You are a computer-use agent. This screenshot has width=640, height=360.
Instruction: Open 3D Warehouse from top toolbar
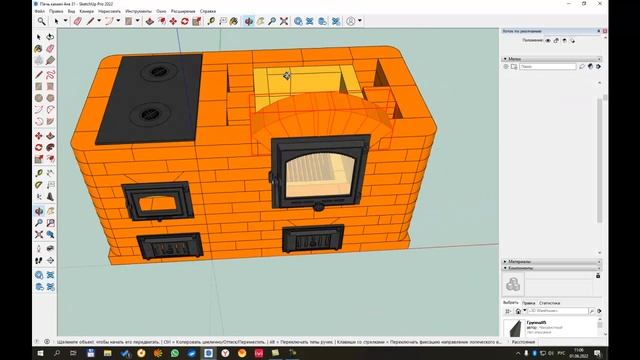298,21
